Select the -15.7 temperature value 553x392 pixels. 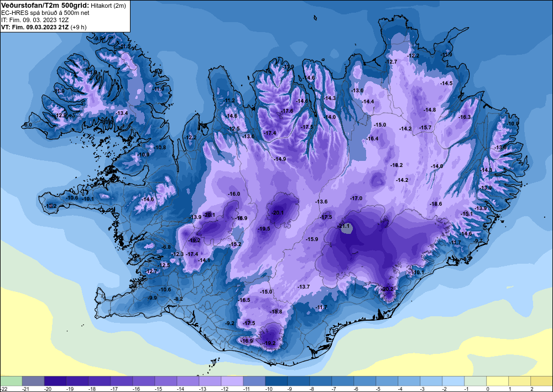[x=426, y=128]
